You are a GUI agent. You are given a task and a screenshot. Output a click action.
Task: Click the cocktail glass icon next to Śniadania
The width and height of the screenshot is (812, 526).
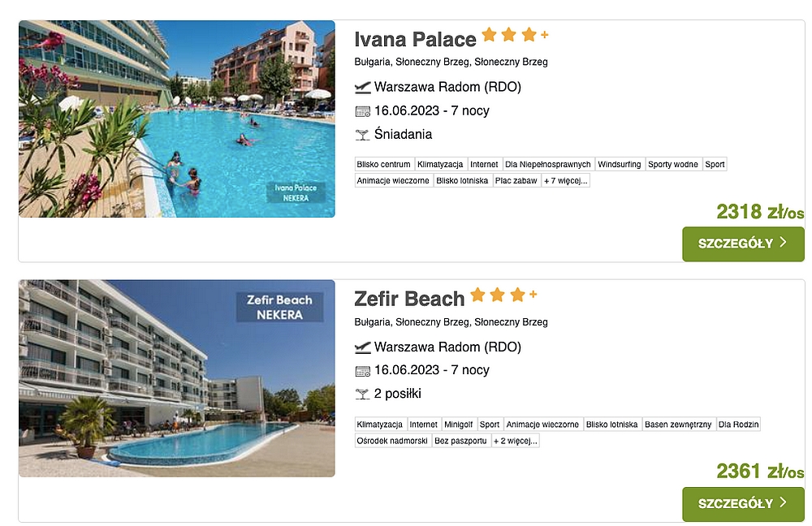point(362,135)
